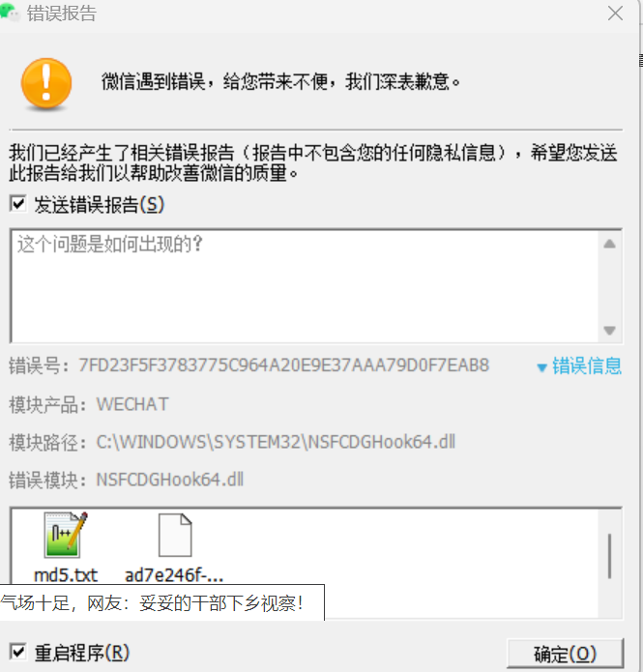Click the WeChat logo in the title bar
Image resolution: width=643 pixels, height=672 pixels.
click(11, 13)
